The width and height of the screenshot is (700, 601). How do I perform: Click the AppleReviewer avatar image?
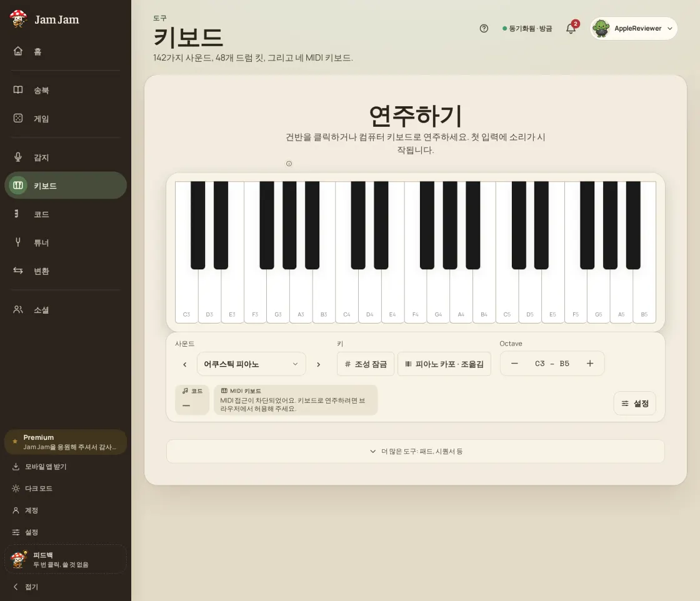(601, 29)
